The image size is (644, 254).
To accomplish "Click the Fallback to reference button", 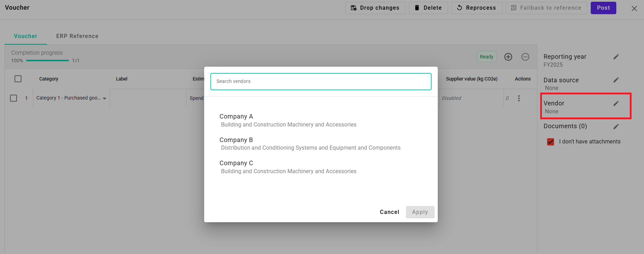I will pos(546,8).
